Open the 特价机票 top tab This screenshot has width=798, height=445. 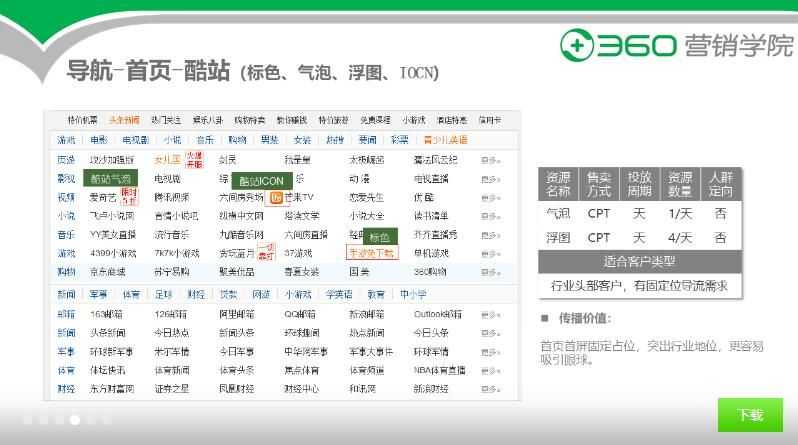tap(82, 120)
